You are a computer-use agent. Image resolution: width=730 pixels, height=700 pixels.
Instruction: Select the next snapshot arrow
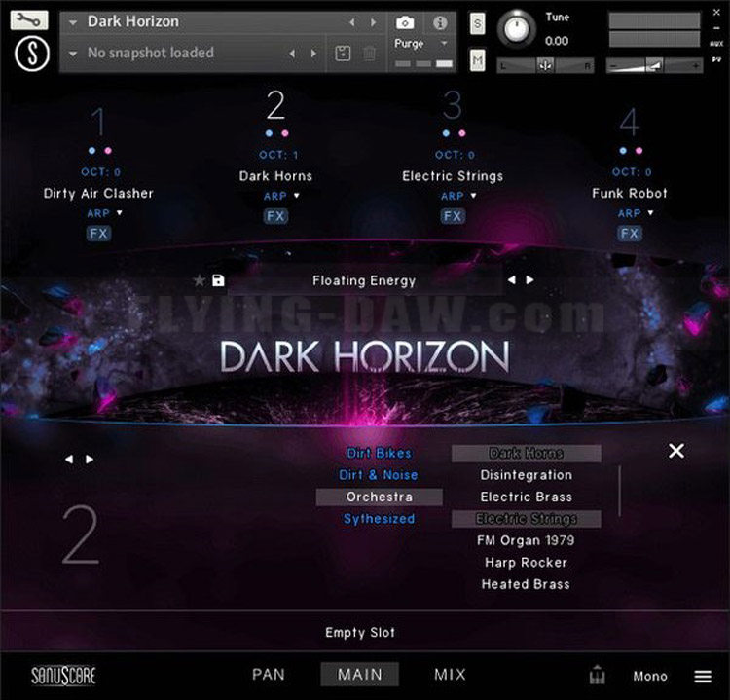tap(313, 54)
